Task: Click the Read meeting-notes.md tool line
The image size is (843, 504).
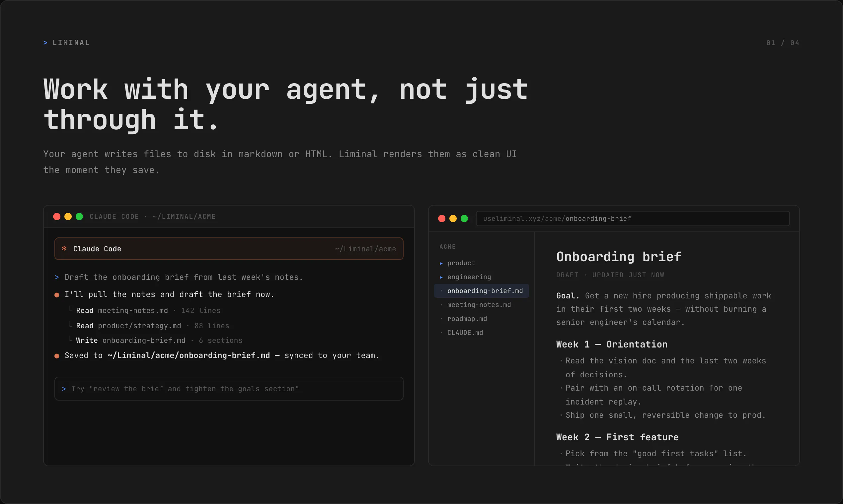Action: pyautogui.click(x=144, y=310)
